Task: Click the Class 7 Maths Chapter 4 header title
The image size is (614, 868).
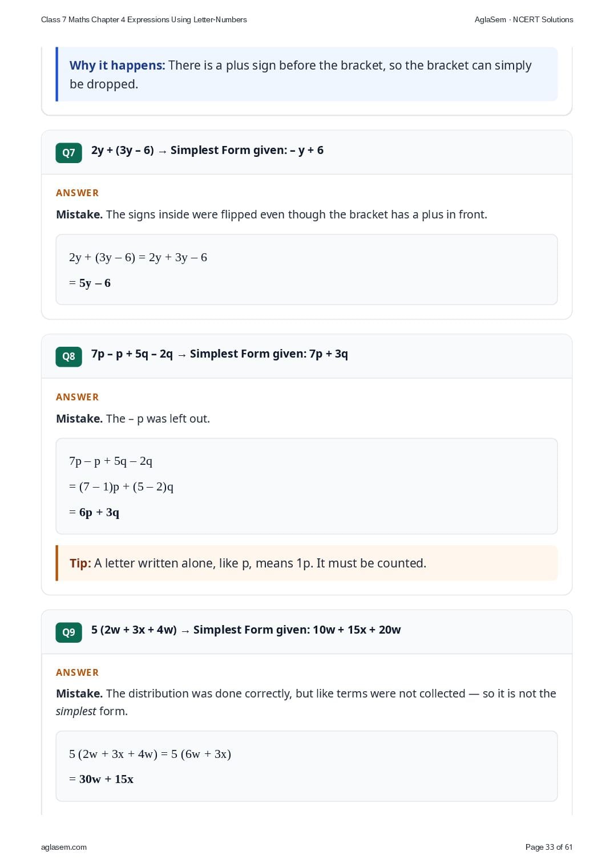Action: (144, 19)
